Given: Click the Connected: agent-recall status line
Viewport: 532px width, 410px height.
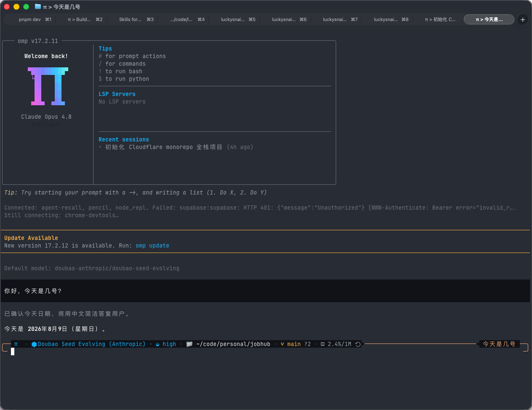Looking at the screenshot, I should pos(260,208).
